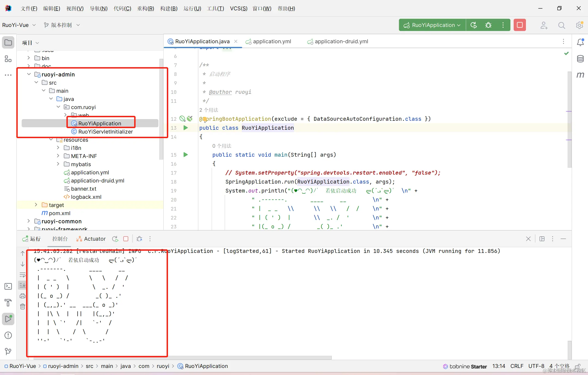Switch to the application.yml editor tab
The width and height of the screenshot is (588, 375).
point(272,41)
